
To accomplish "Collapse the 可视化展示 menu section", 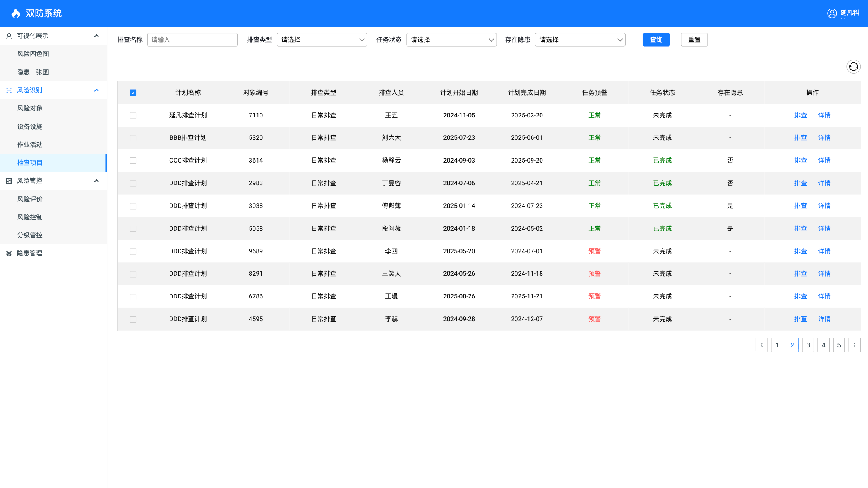I will pyautogui.click(x=96, y=36).
